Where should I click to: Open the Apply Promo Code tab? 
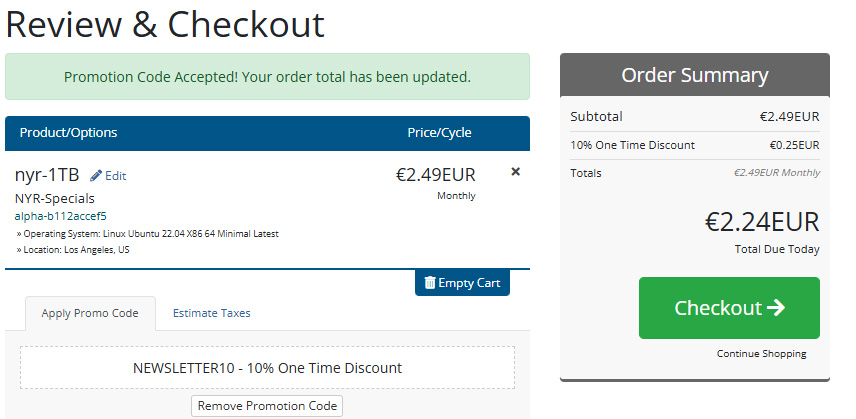(x=90, y=313)
